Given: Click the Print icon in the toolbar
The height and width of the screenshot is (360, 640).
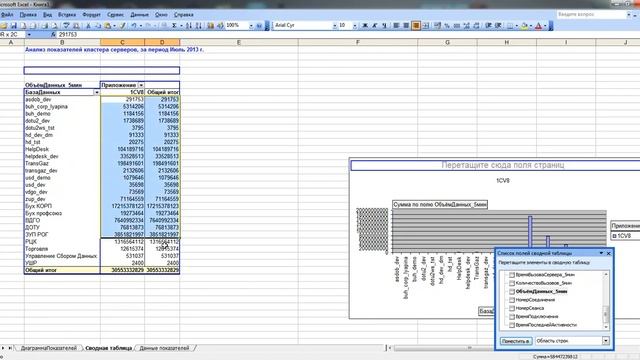Looking at the screenshot, I should tap(44, 26).
